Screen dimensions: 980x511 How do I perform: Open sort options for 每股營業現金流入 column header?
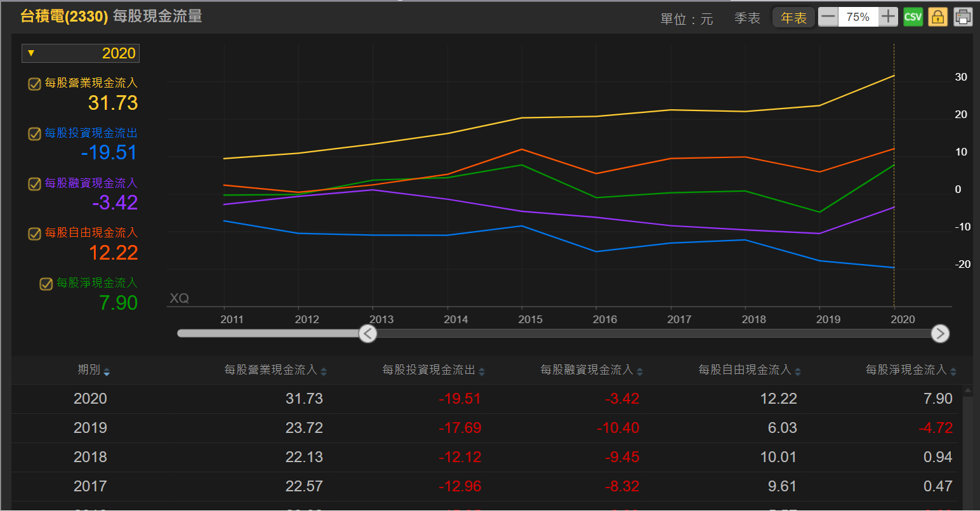(324, 372)
